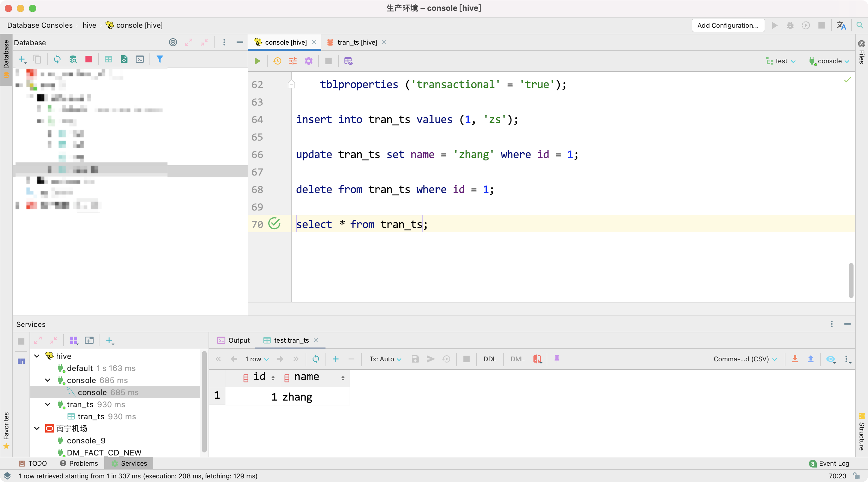868x482 pixels.
Task: Import data with the upload arrow icon
Action: 811,359
